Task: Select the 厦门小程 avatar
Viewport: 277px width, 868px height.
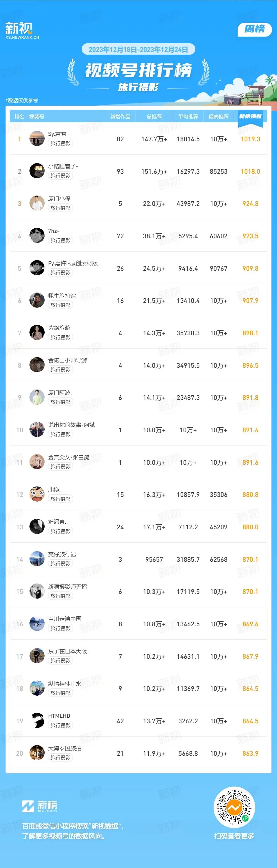Action: pos(37,203)
